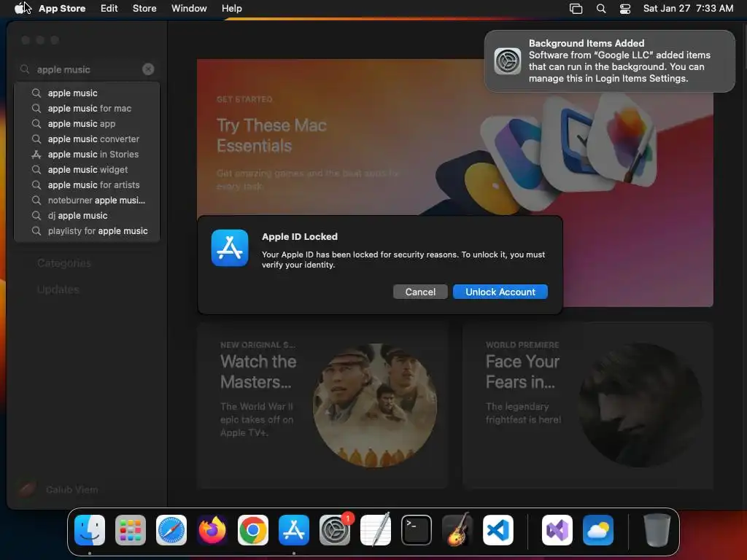
Task: Open Launchpad from the Dock
Action: pos(131,530)
